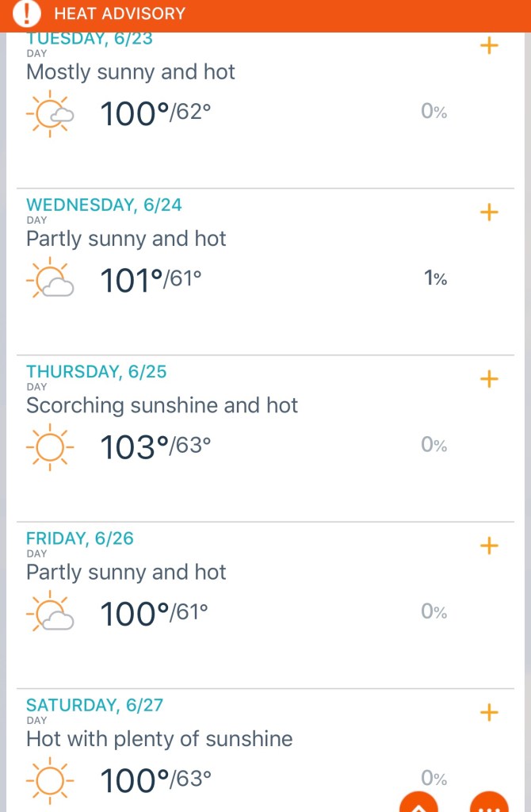Tap the partly sunny icon for Wednesday

(51, 279)
